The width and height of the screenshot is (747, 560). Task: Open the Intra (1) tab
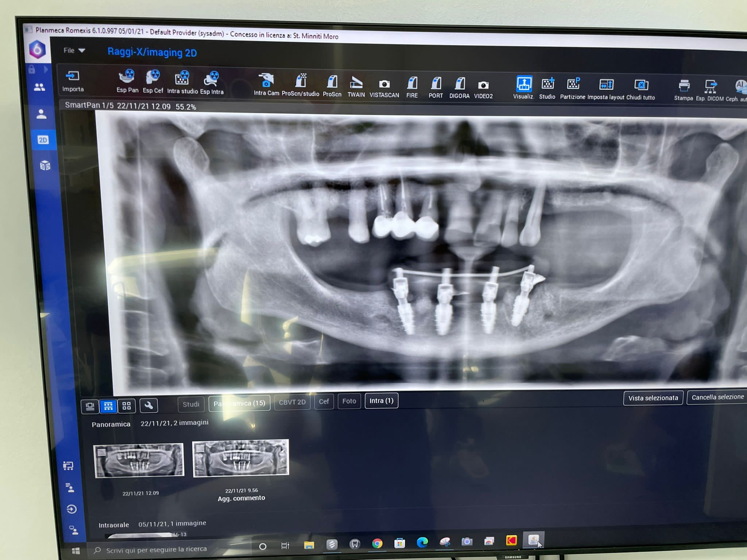click(381, 401)
